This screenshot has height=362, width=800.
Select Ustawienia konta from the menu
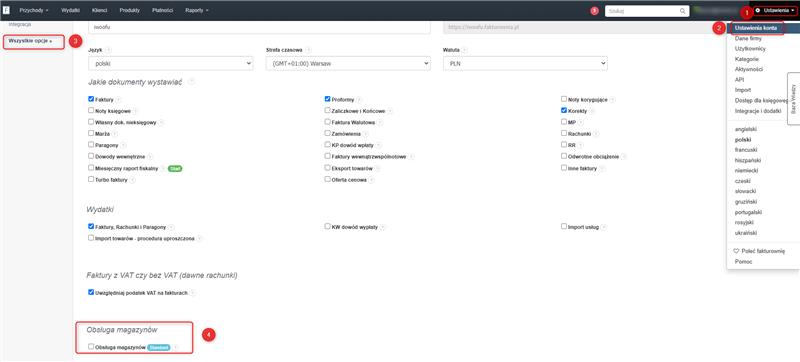point(755,28)
